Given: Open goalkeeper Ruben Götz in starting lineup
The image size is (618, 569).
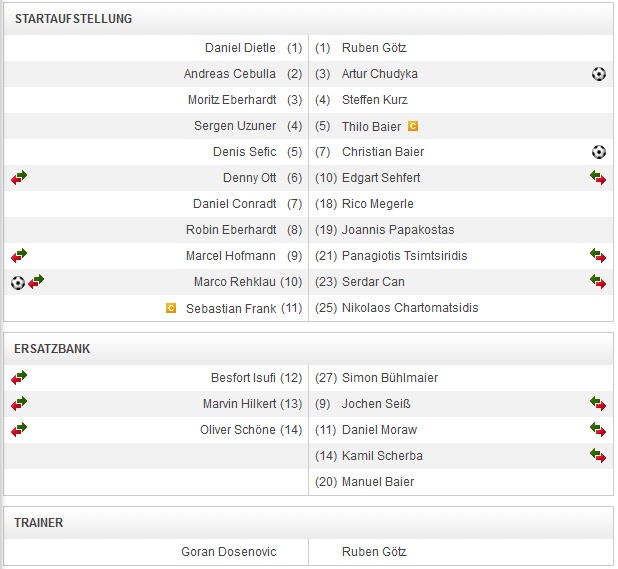Looking at the screenshot, I should tap(374, 48).
